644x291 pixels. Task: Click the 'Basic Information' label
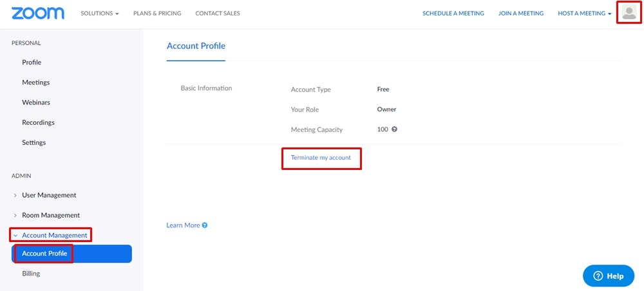pyautogui.click(x=206, y=88)
